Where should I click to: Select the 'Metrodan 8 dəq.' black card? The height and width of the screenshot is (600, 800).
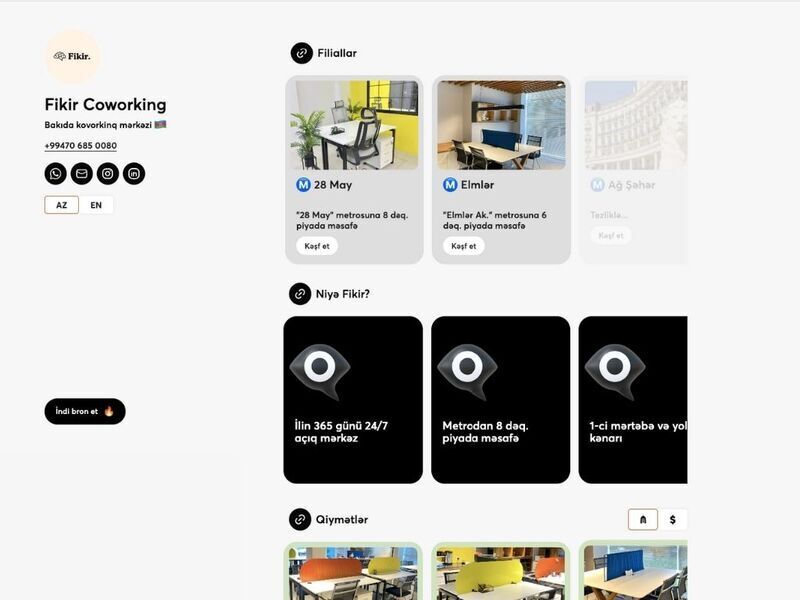click(501, 399)
